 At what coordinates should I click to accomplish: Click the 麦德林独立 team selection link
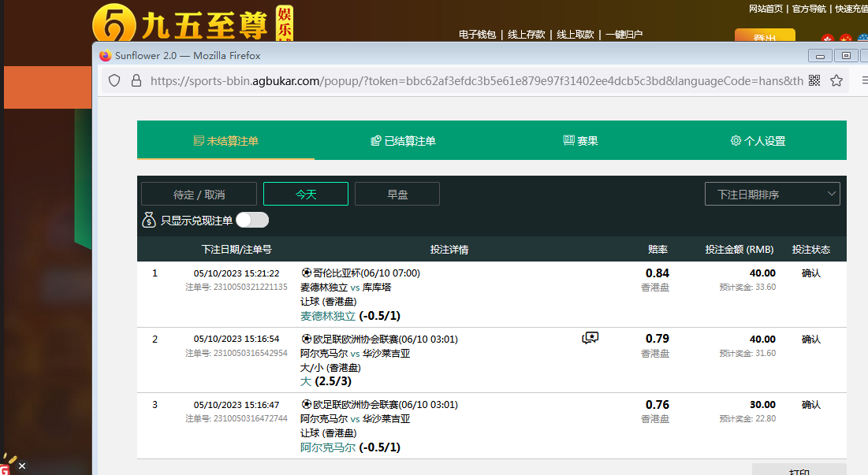click(x=328, y=316)
